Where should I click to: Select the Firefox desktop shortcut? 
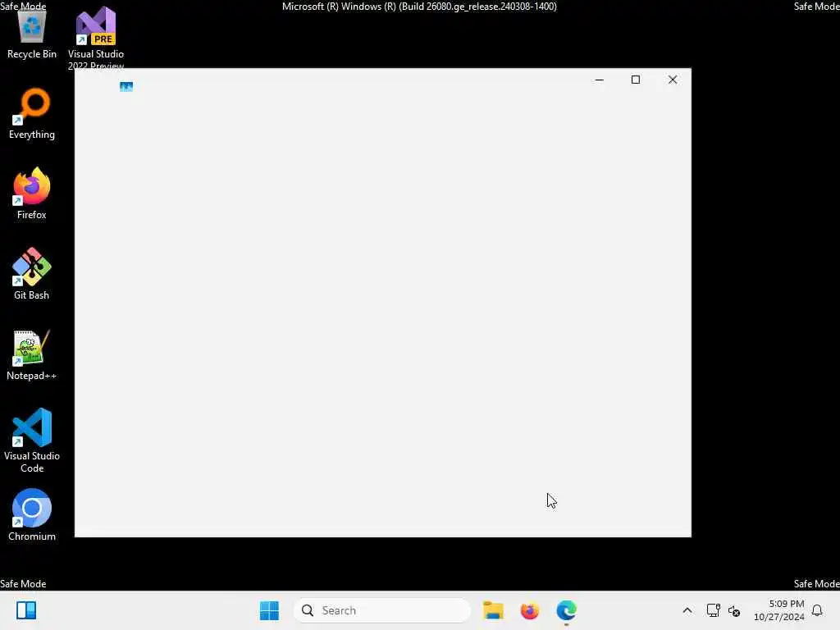pos(32,194)
